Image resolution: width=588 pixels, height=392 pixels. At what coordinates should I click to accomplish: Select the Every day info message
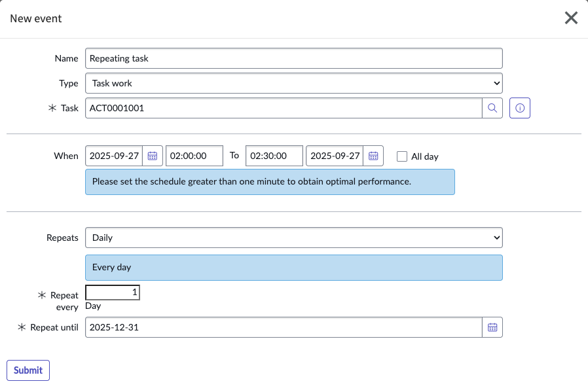pyautogui.click(x=294, y=268)
